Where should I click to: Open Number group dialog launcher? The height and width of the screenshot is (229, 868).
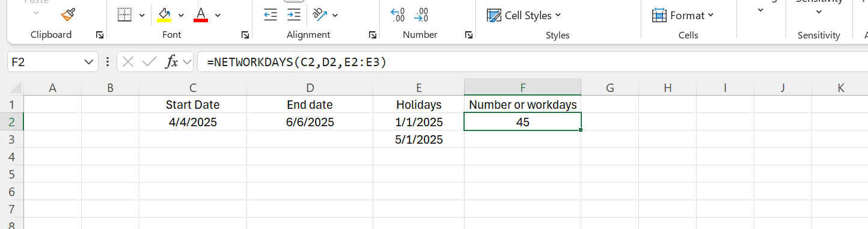[468, 35]
